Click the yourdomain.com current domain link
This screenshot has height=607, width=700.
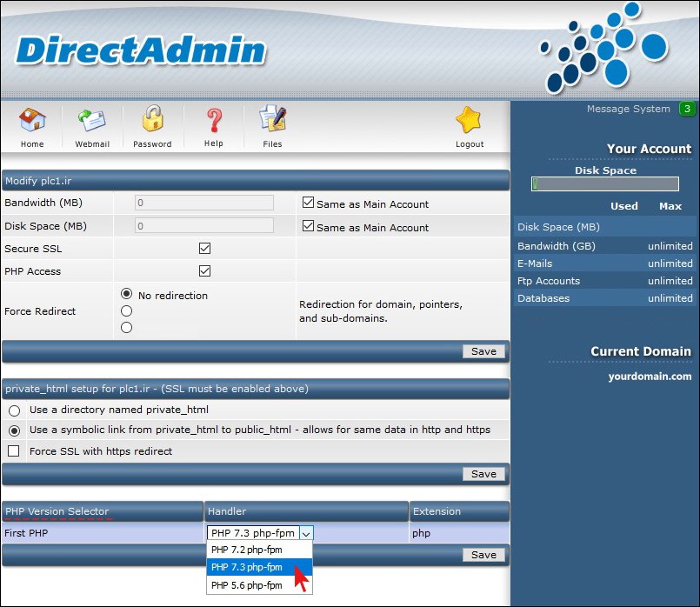[x=650, y=377]
